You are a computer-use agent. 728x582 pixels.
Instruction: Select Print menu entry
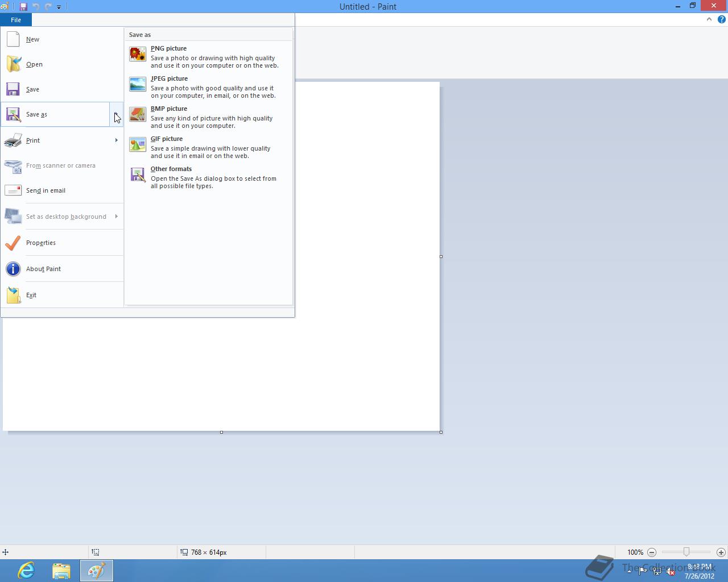pyautogui.click(x=62, y=140)
